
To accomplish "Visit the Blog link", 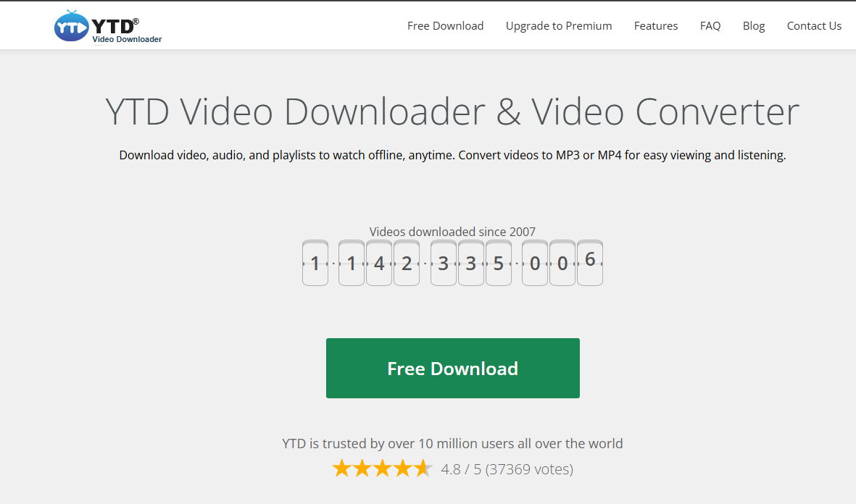I will coord(753,25).
